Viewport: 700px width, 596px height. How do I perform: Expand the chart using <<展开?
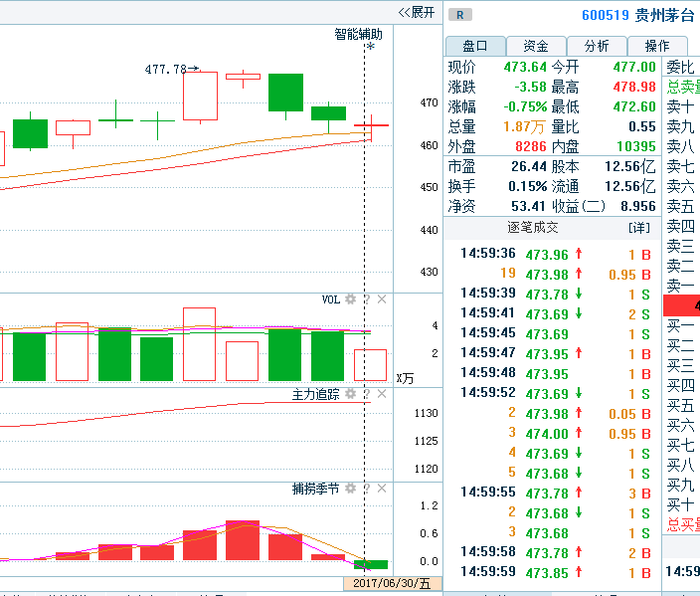(x=417, y=12)
